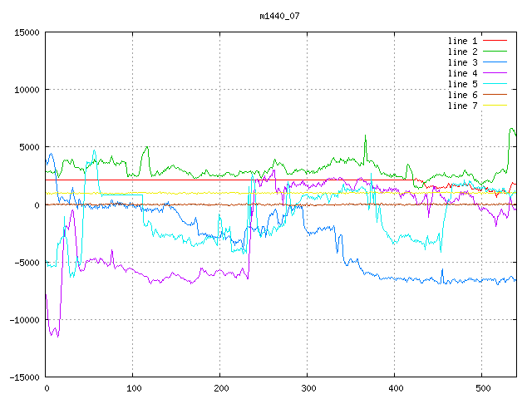The height and width of the screenshot is (399, 532).
Task: Click the 'line 7' legend label
Action: [x=463, y=106]
